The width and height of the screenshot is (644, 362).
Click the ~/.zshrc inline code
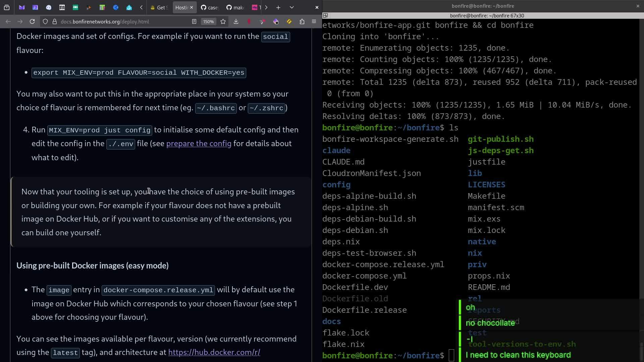click(x=267, y=108)
